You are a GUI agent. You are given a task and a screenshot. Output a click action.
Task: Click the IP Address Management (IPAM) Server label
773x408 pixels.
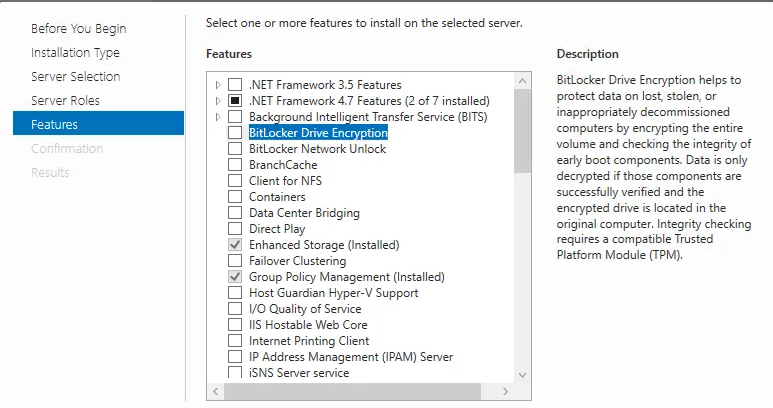(x=350, y=357)
